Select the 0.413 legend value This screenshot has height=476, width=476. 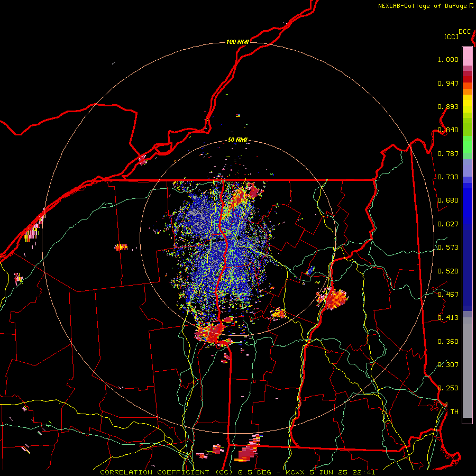pos(448,318)
